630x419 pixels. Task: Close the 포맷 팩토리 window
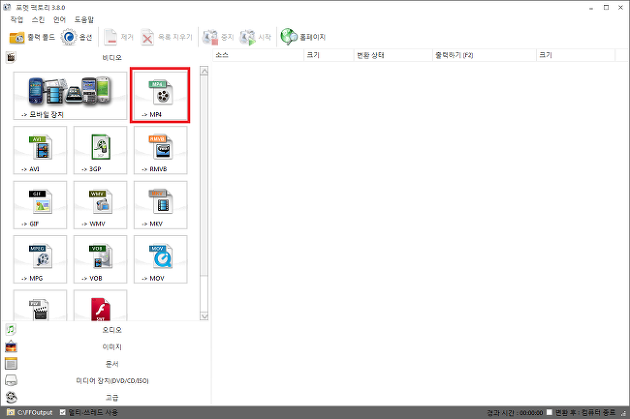[621, 8]
